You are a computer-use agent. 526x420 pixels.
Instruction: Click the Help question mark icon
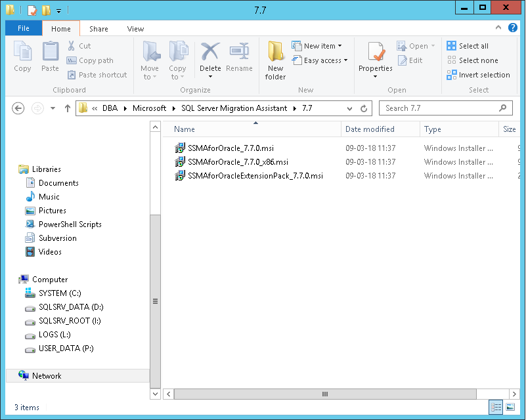pos(513,28)
